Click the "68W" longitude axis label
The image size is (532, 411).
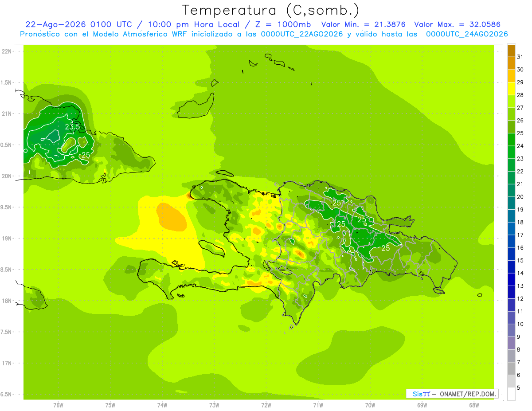pyautogui.click(x=474, y=405)
